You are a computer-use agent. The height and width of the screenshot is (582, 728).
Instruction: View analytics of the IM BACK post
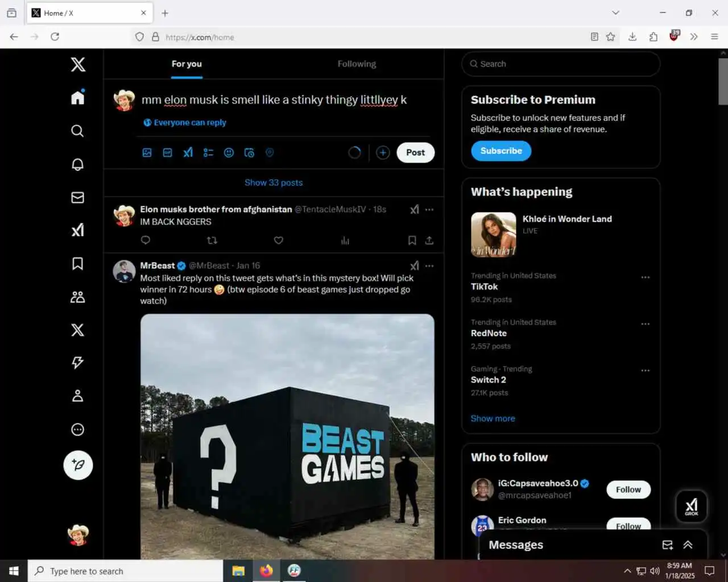click(345, 240)
